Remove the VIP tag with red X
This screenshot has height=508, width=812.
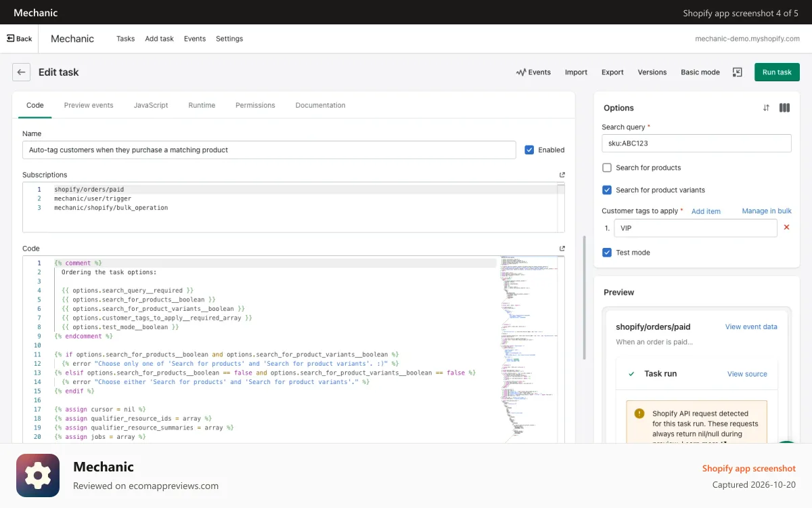786,228
